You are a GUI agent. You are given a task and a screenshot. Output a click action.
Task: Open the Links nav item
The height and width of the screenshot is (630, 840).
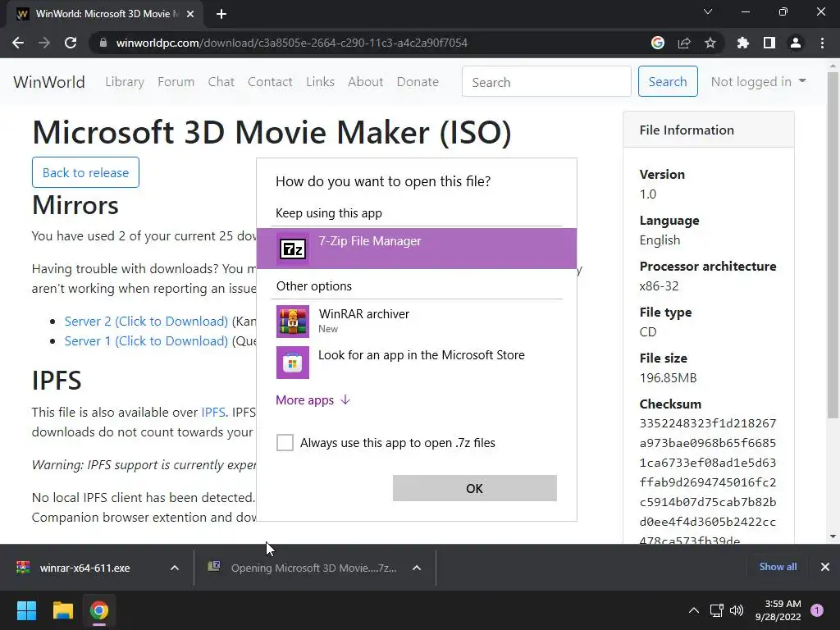[321, 82]
